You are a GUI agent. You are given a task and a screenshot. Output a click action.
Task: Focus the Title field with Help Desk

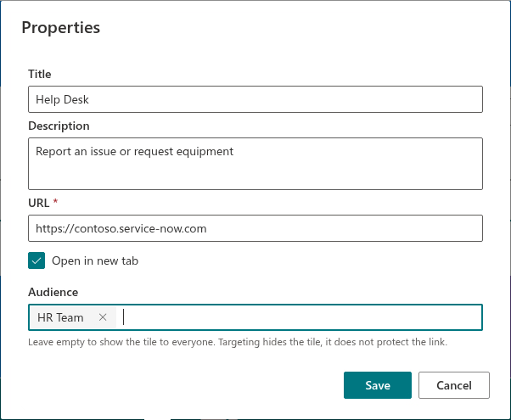255,99
